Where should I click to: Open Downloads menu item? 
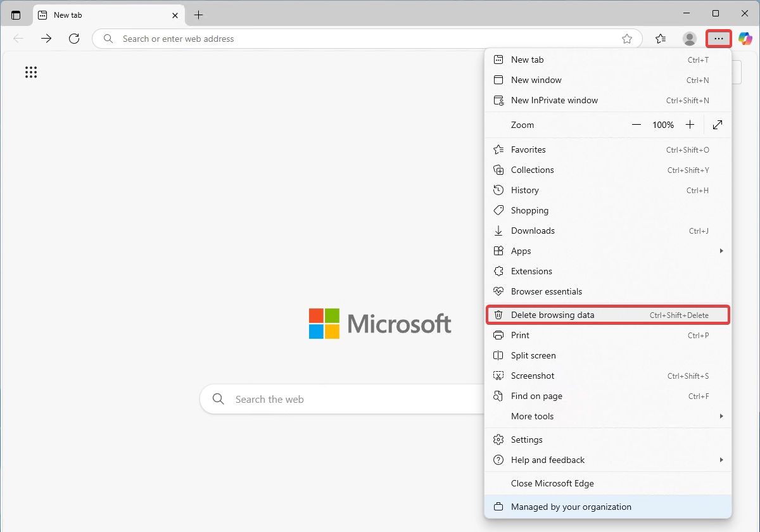pyautogui.click(x=608, y=231)
